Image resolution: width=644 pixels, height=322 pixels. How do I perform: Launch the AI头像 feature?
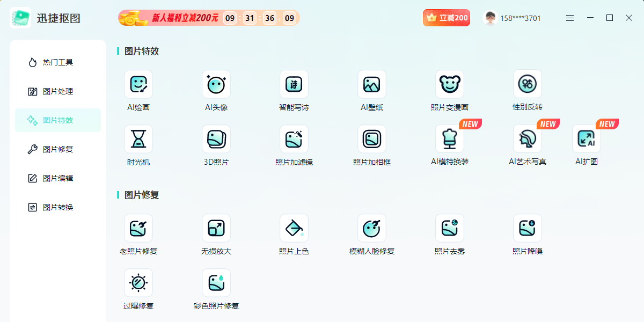[216, 84]
